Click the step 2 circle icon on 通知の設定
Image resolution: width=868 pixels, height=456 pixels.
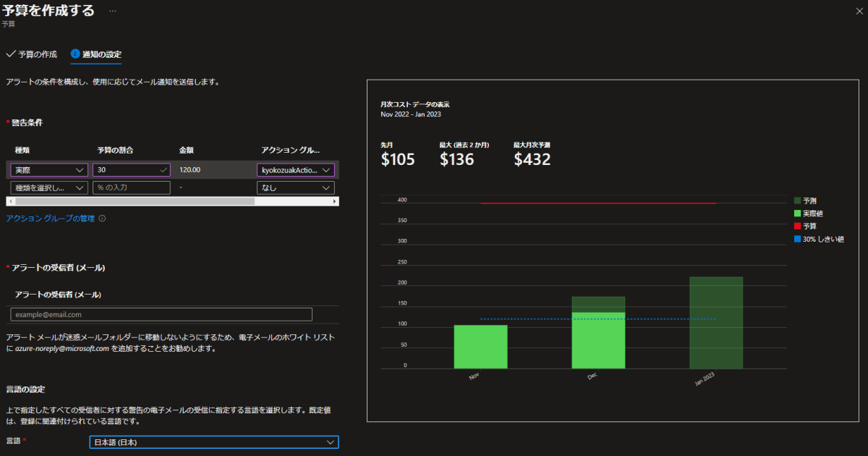[75, 54]
